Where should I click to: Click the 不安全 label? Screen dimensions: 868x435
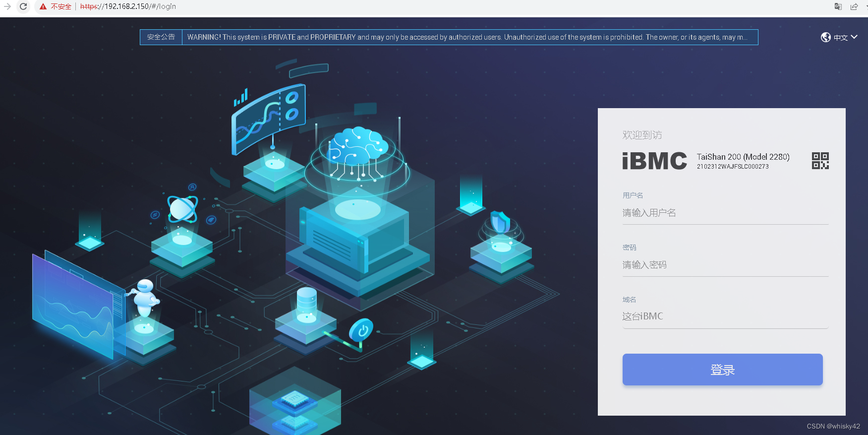[x=61, y=6]
